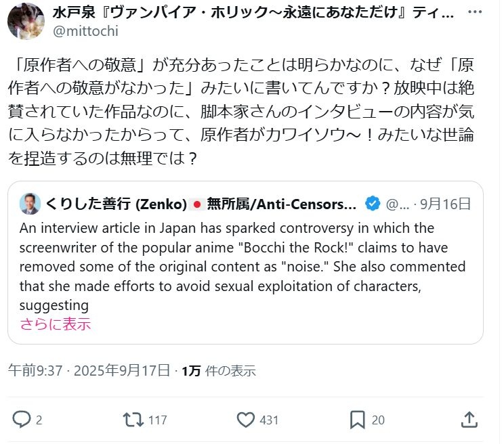Bookmark this post using the bookmark icon
Screen dimensions: 504x444
(x=357, y=420)
